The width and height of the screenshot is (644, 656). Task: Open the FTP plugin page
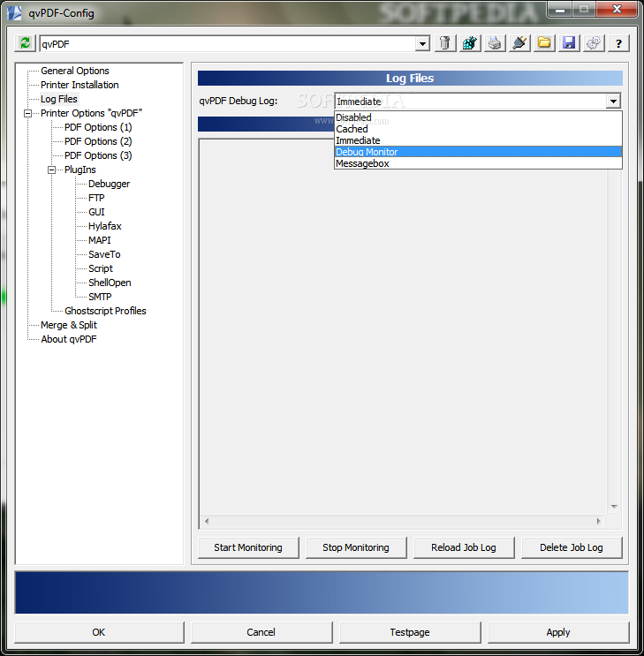click(96, 198)
